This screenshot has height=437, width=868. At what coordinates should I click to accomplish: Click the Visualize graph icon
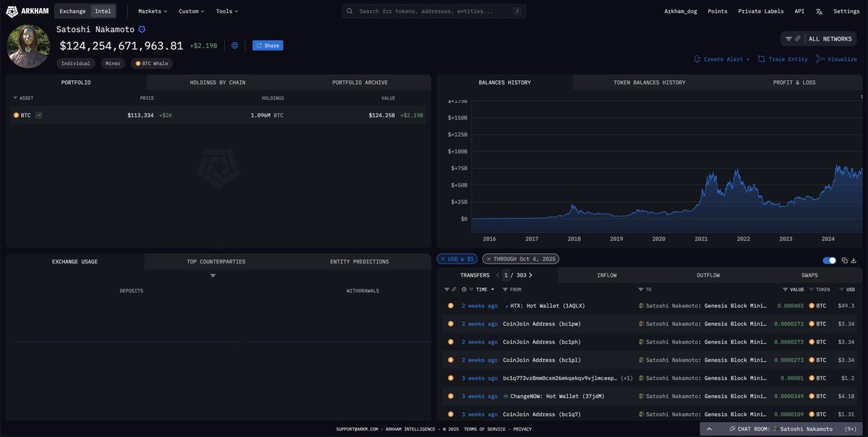click(820, 59)
